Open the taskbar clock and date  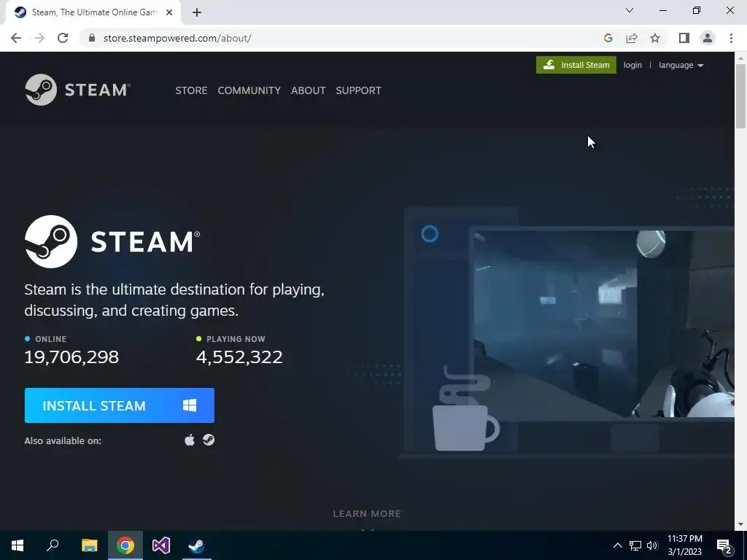point(684,545)
